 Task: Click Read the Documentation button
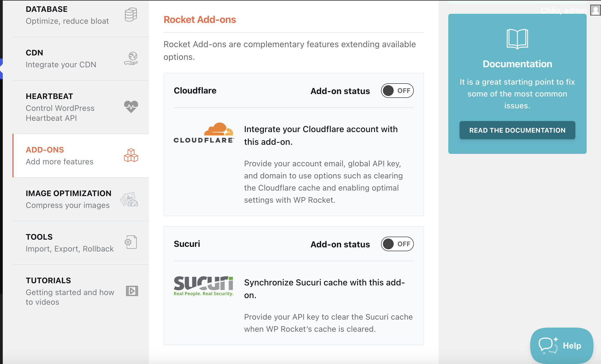pos(517,130)
